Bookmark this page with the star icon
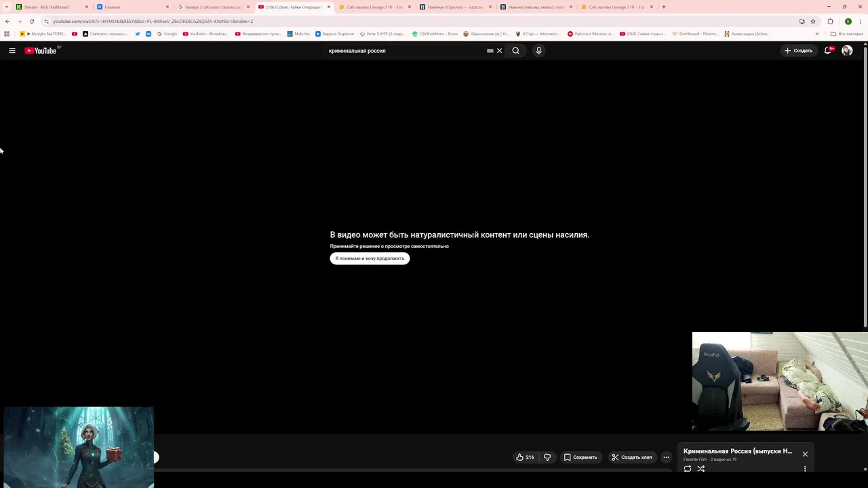Image resolution: width=868 pixels, height=488 pixels. click(813, 21)
